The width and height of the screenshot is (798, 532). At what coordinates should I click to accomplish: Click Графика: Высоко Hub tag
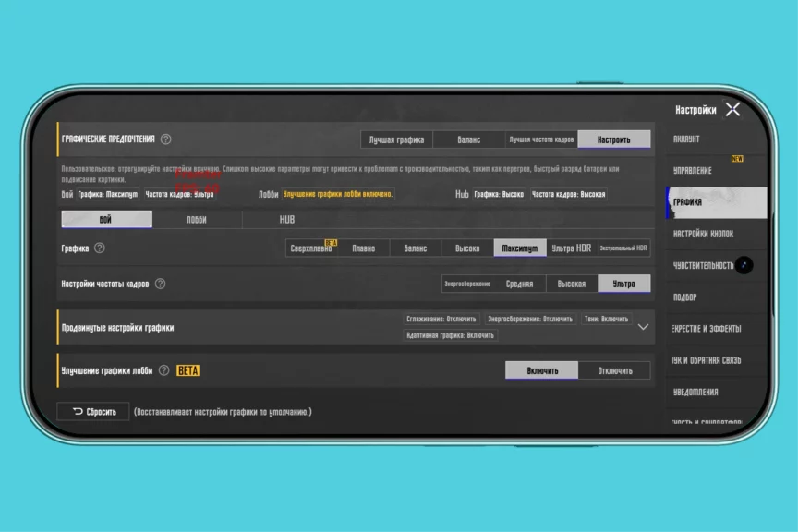coord(499,194)
